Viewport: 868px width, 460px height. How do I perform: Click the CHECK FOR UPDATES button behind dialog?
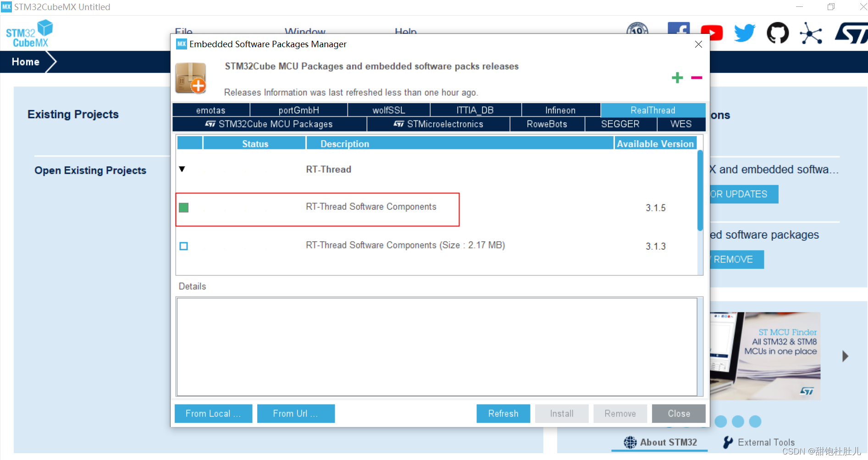click(x=744, y=194)
